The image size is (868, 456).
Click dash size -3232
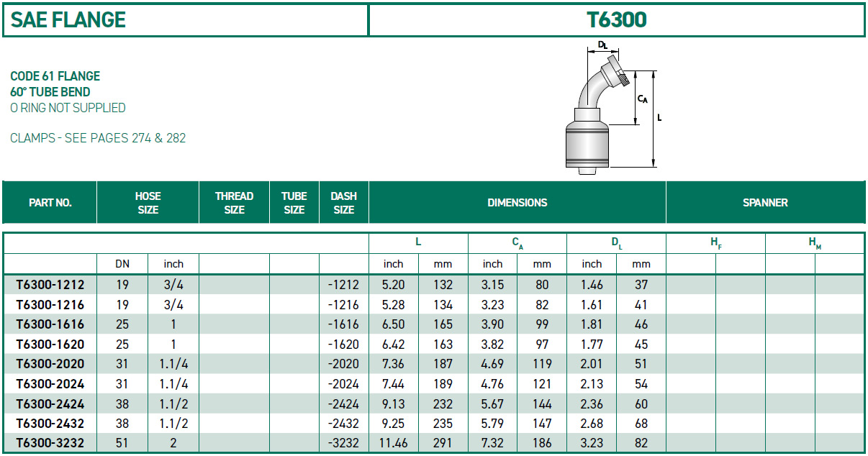click(343, 443)
